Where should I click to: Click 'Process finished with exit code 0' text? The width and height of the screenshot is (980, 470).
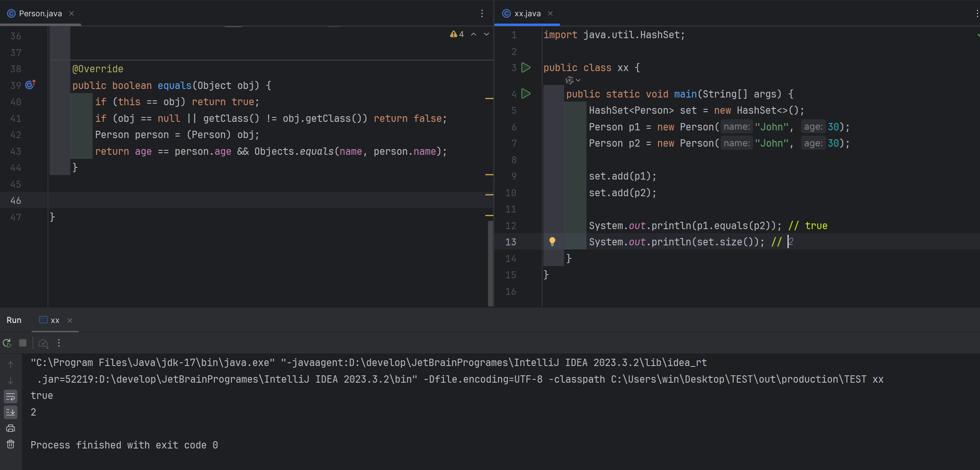(124, 445)
